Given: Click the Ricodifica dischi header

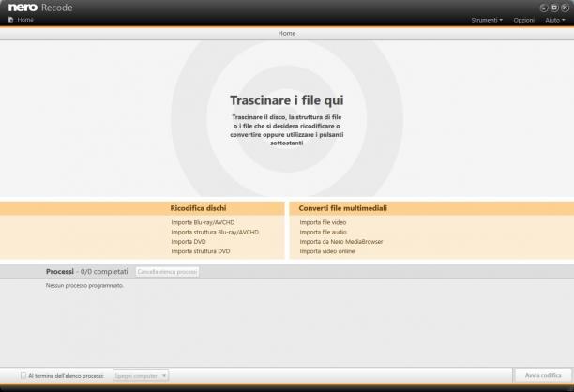Looking at the screenshot, I should point(198,208).
